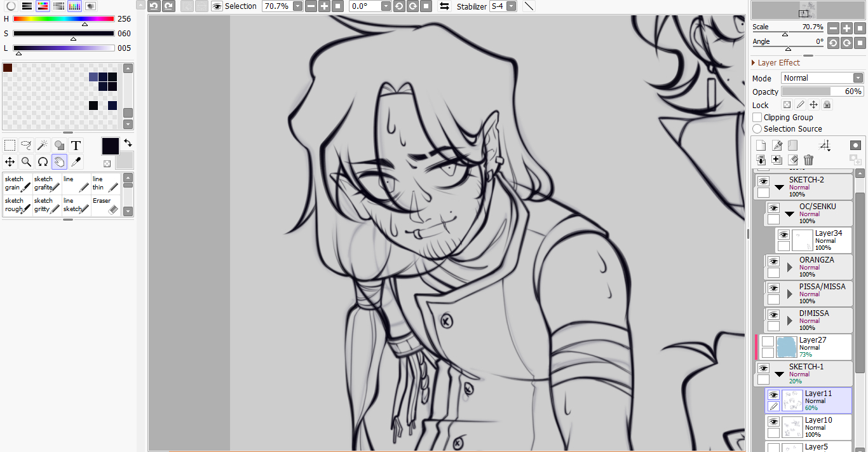Image resolution: width=868 pixels, height=452 pixels.
Task: Pick the Eyedropper tool
Action: 76,162
